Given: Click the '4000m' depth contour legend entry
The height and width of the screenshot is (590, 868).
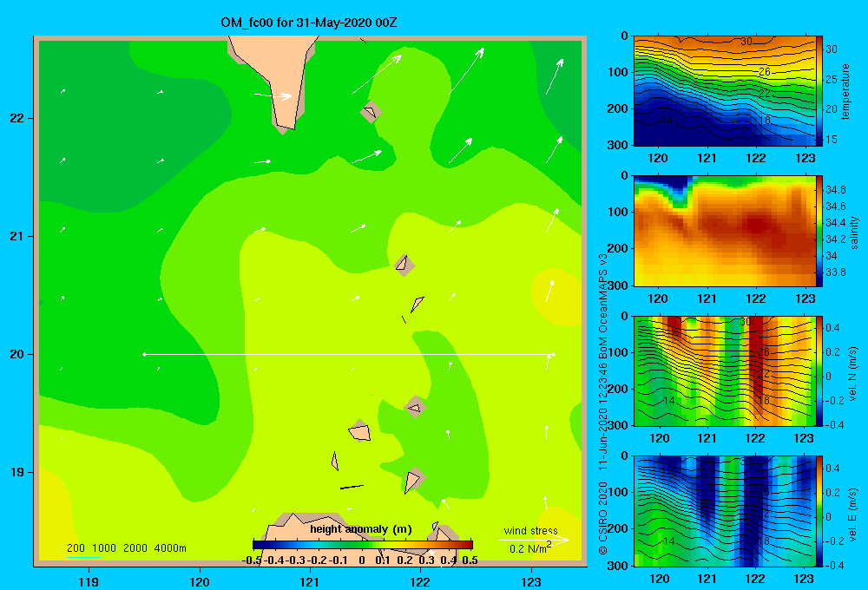Looking at the screenshot, I should (x=170, y=548).
